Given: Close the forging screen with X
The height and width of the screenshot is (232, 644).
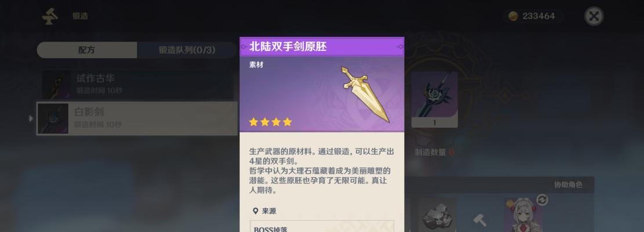Looking at the screenshot, I should [594, 16].
